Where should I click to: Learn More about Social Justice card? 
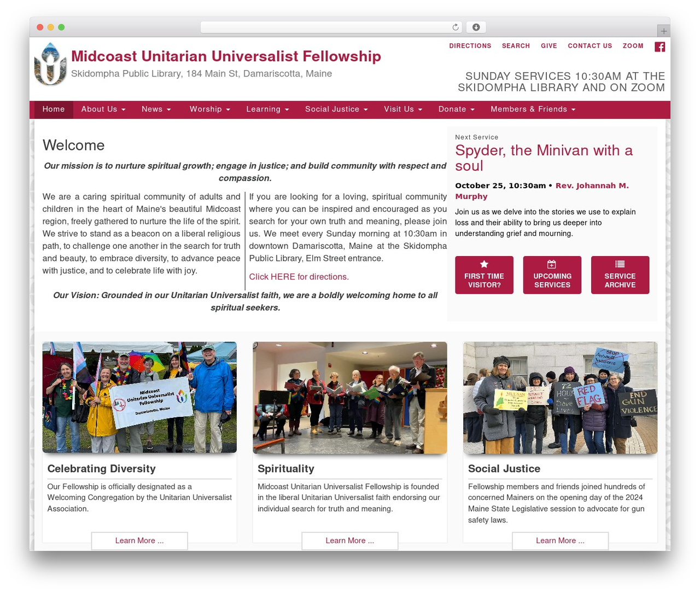pos(560,540)
